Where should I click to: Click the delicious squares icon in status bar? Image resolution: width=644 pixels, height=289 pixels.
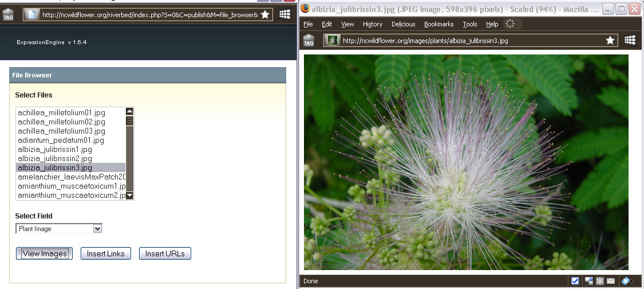pyautogui.click(x=588, y=281)
